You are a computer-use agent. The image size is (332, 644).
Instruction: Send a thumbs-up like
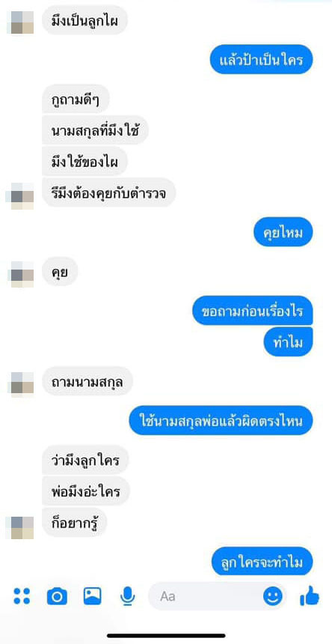tap(310, 595)
